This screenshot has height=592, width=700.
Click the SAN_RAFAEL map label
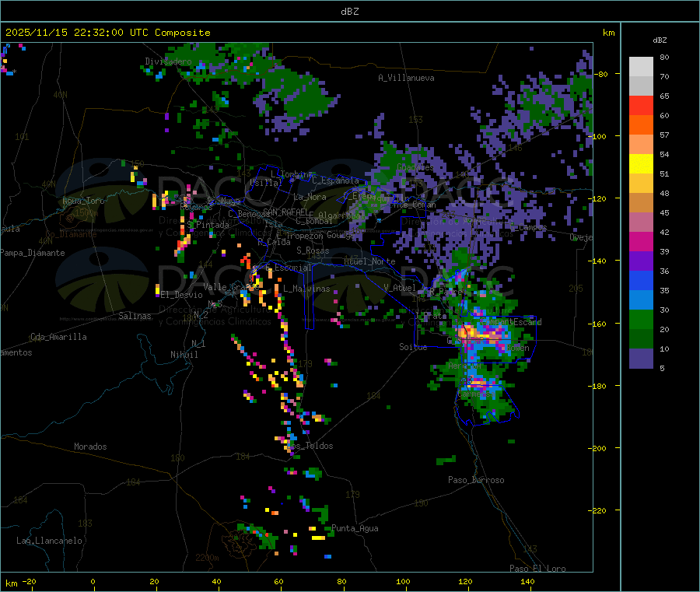tap(285, 212)
